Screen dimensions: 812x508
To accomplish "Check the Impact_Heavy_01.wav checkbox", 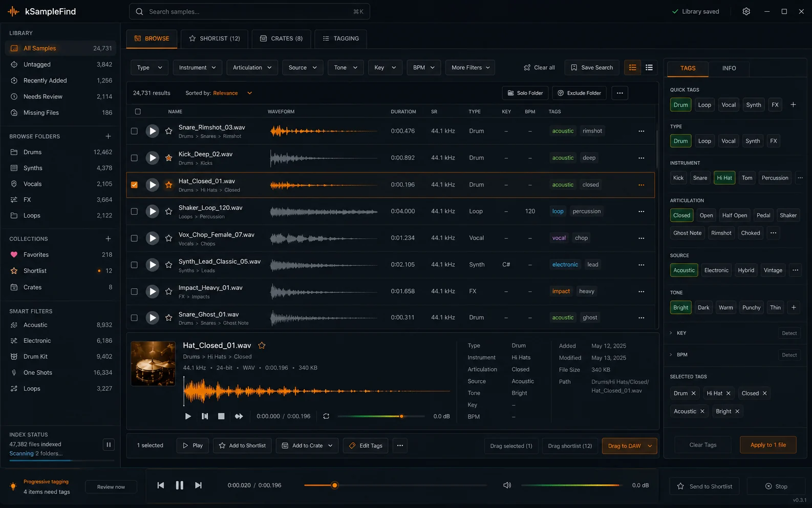I will [134, 291].
